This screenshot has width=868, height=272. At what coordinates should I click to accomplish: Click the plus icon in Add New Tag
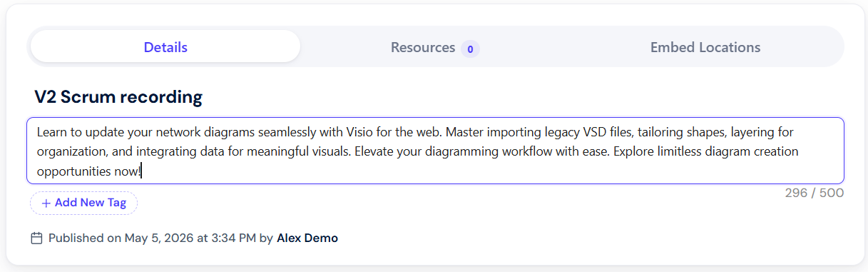click(46, 203)
